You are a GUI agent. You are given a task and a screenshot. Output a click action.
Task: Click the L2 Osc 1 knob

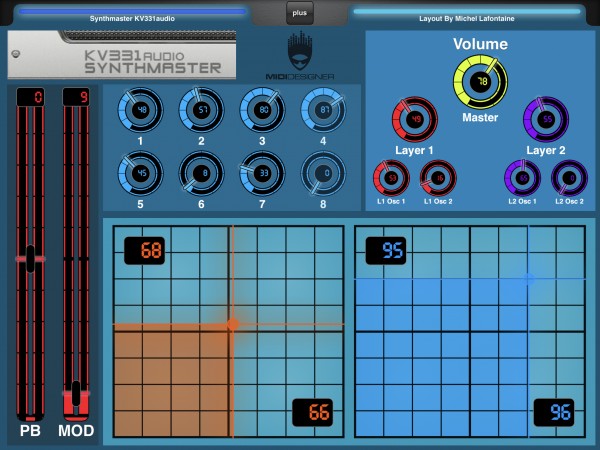[523, 178]
